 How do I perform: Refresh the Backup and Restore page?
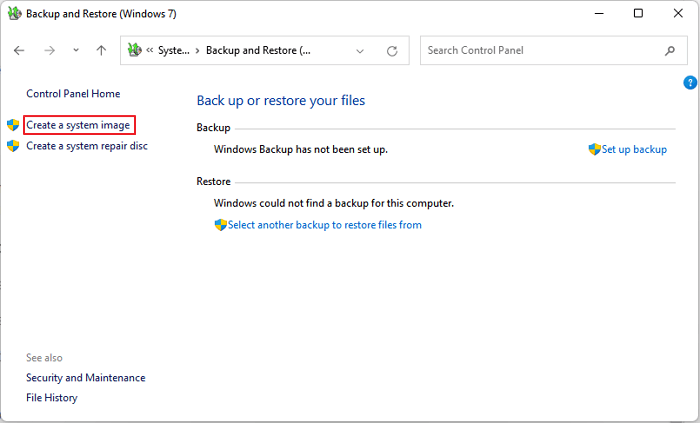tap(391, 51)
